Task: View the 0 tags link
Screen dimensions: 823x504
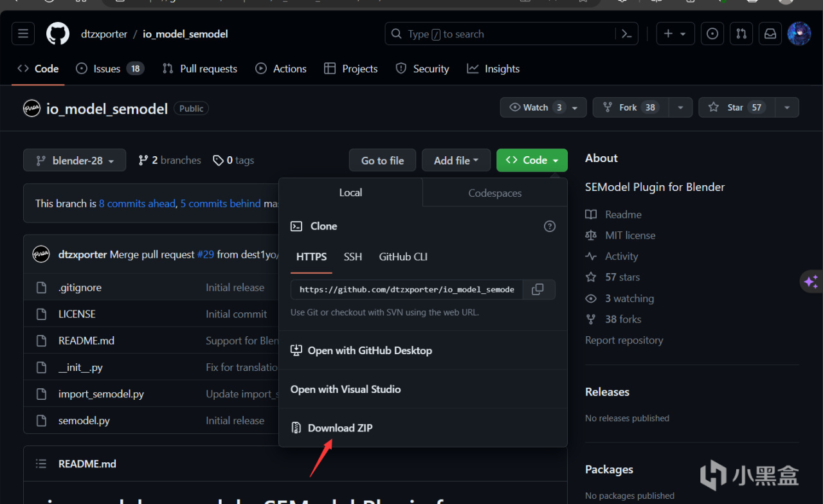Action: coord(233,161)
